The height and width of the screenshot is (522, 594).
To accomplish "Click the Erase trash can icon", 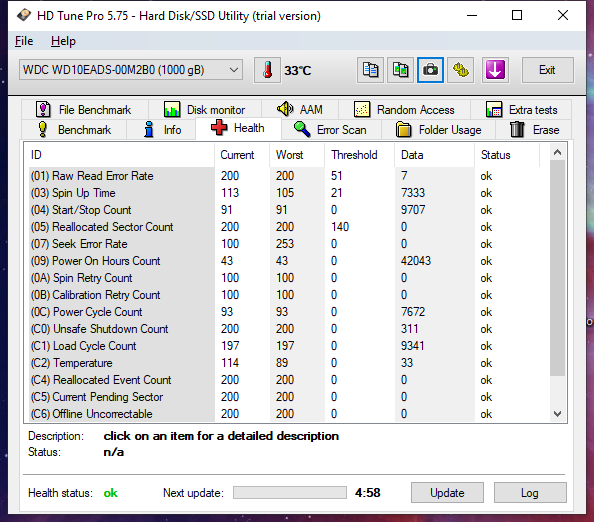I will (x=517, y=130).
